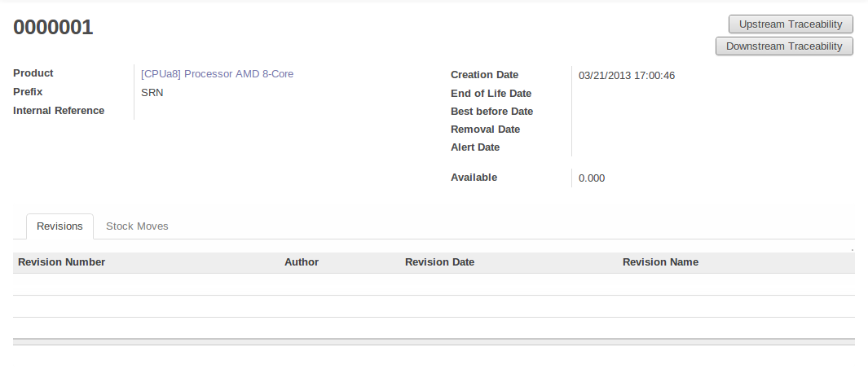The height and width of the screenshot is (369, 868).
Task: Click the Revision Date column header
Action: 439,262
